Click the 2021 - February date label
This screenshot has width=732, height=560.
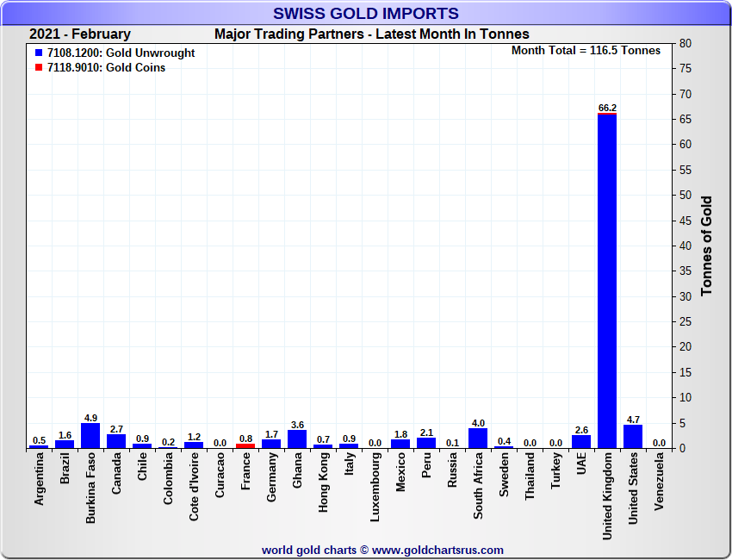click(80, 34)
